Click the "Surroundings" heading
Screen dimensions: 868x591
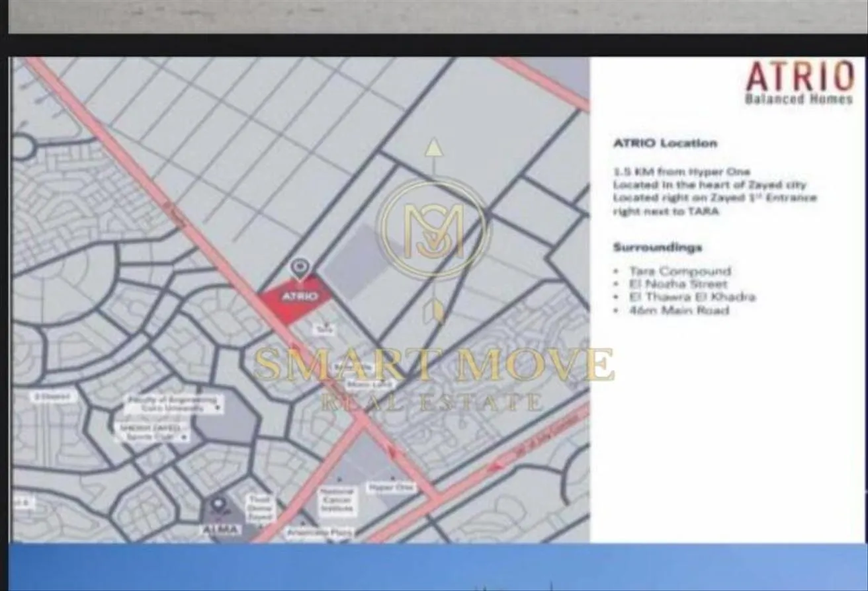658,247
